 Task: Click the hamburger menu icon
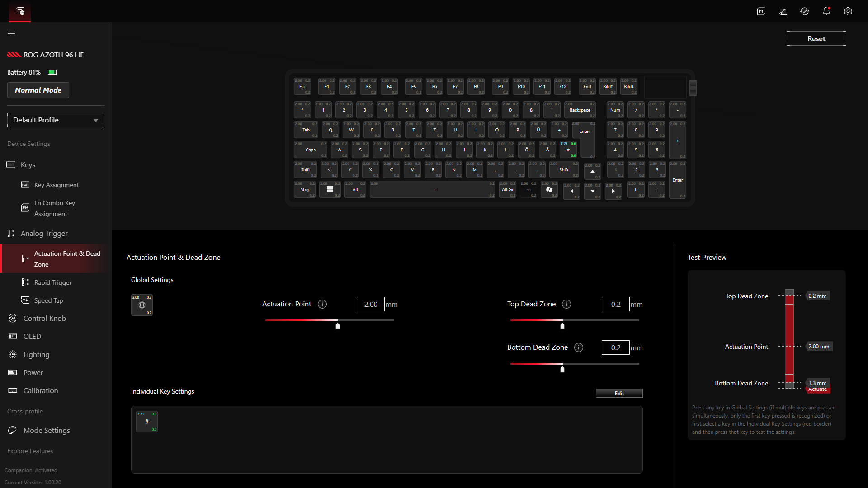click(x=11, y=33)
